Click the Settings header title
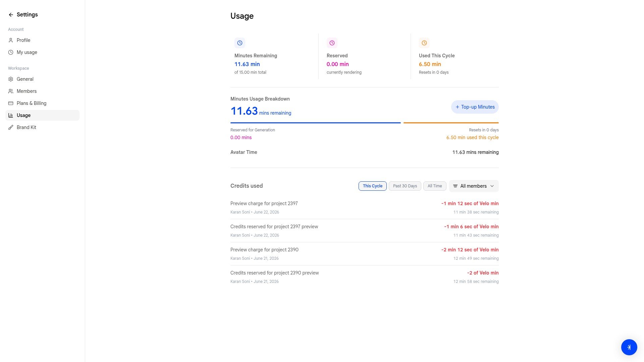644x362 pixels. (27, 15)
